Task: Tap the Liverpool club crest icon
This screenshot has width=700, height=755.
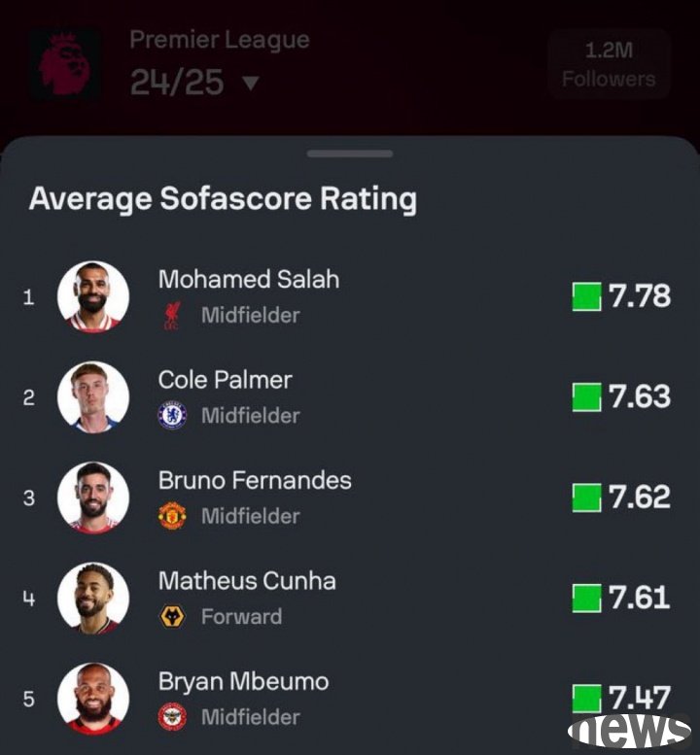Action: click(172, 316)
